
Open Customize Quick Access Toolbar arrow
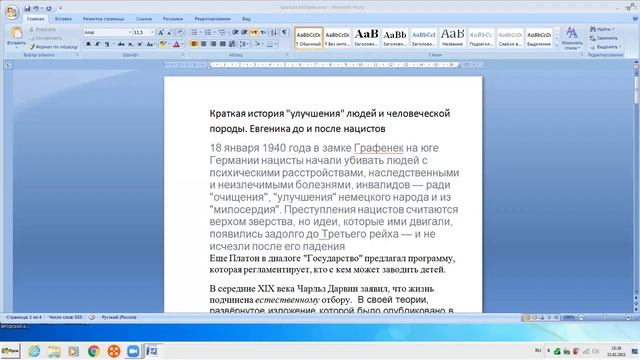click(60, 8)
